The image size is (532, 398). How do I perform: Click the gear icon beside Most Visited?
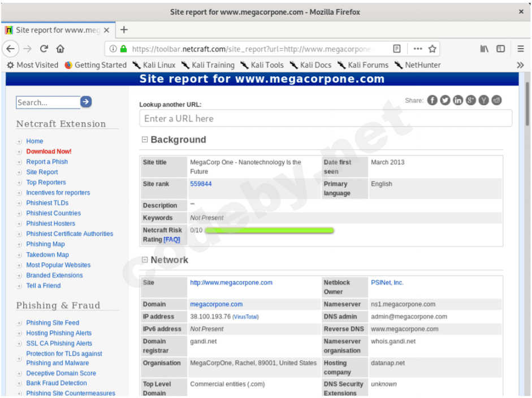11,65
